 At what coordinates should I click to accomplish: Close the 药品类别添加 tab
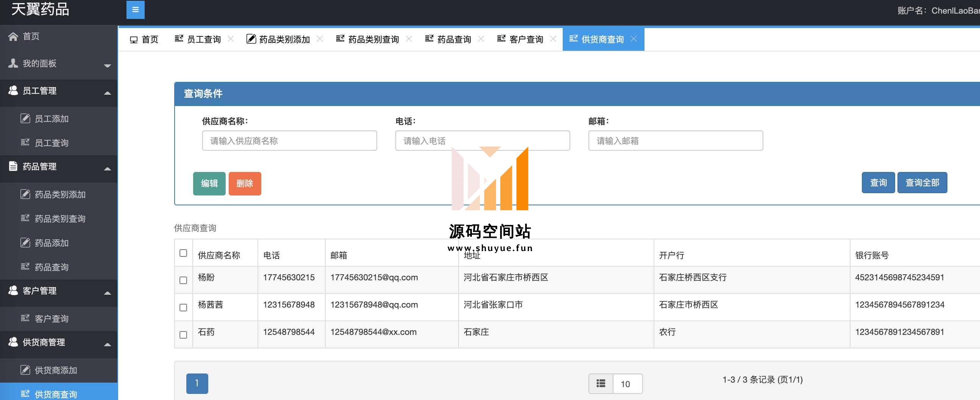click(320, 39)
